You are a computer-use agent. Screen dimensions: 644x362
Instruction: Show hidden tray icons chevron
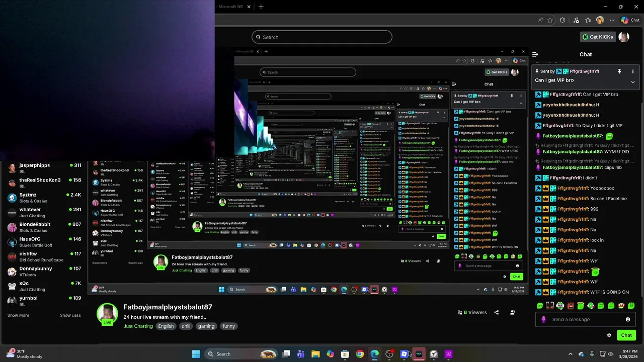pyautogui.click(x=570, y=354)
